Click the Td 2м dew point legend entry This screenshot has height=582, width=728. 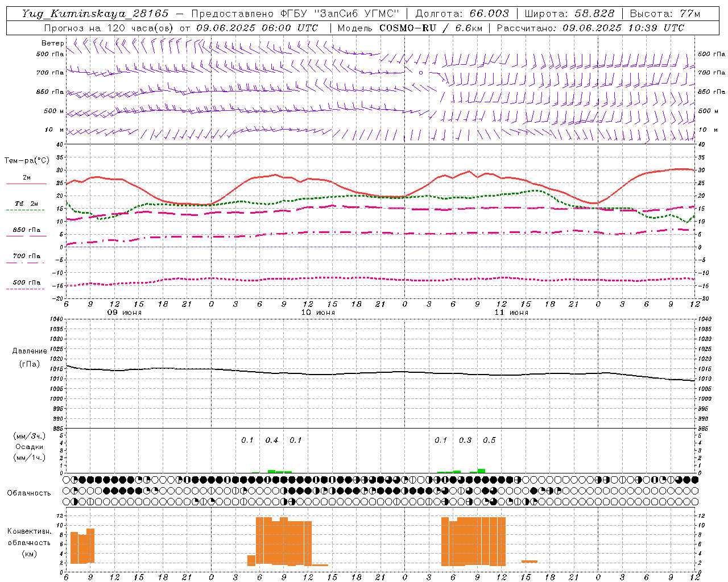[27, 203]
